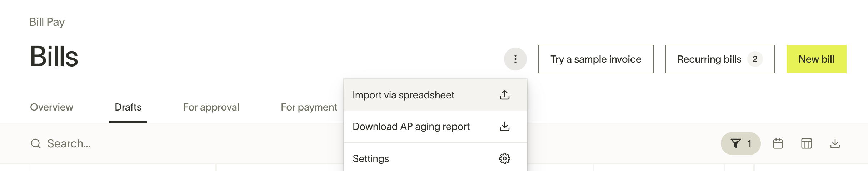Screen dimensions: 868x171
Task: Open the calendar date filter icon
Action: point(778,143)
